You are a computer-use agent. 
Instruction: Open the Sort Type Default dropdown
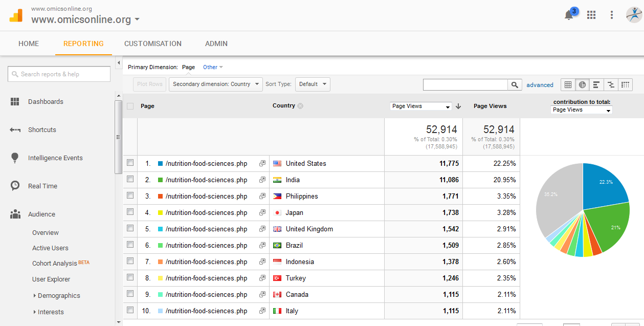312,84
